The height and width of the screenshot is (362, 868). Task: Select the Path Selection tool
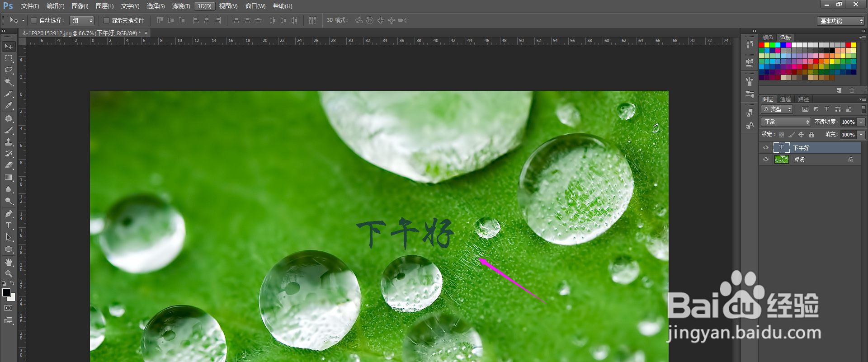click(x=9, y=237)
